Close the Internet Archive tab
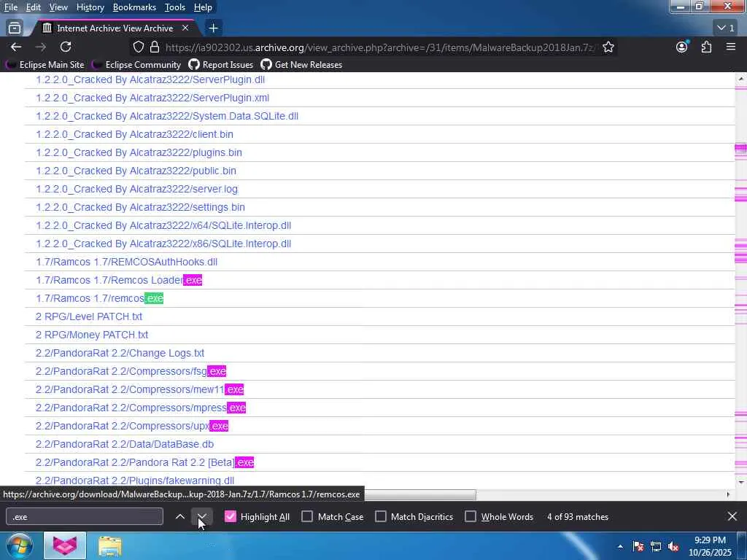The image size is (747, 560). 185,28
